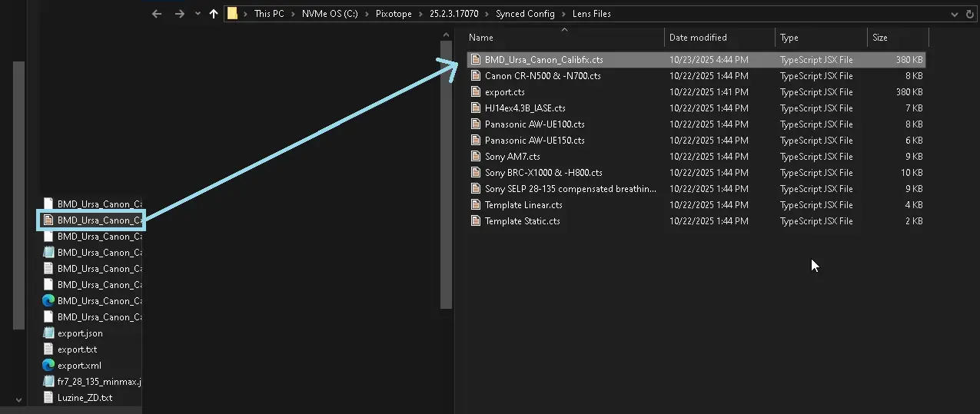This screenshot has height=414, width=980.
Task: Select the Panasonic AW-UE150.cts file
Action: 534,141
